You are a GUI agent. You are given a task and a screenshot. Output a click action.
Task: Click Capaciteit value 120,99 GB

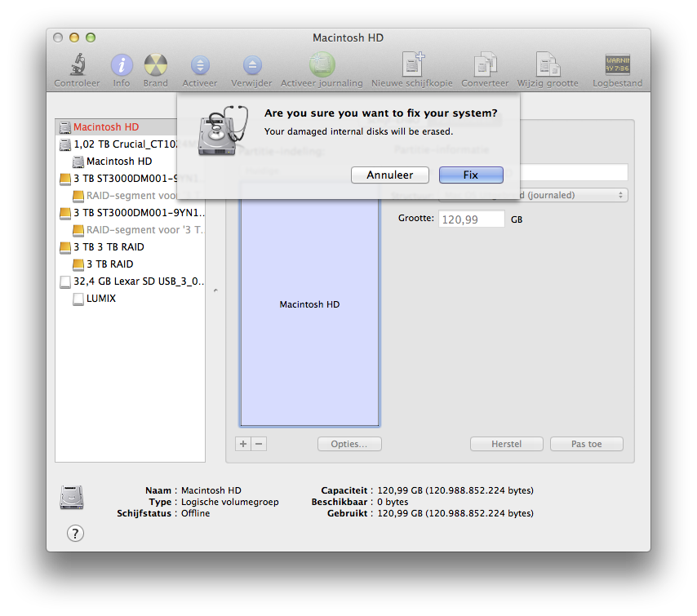point(455,490)
